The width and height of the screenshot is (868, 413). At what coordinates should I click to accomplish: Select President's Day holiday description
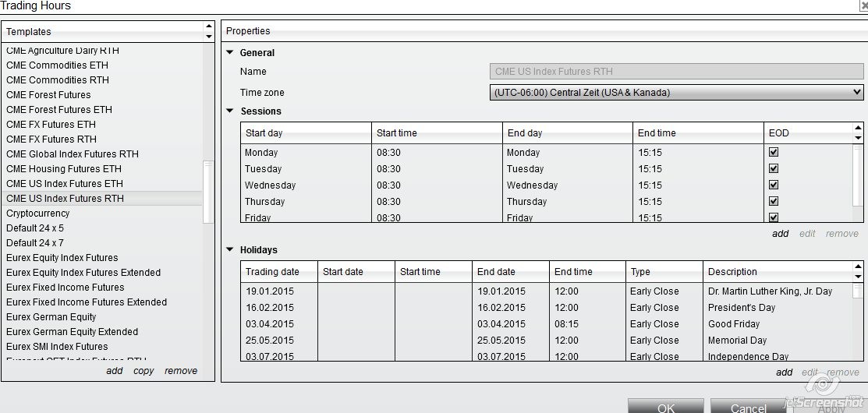pos(741,308)
